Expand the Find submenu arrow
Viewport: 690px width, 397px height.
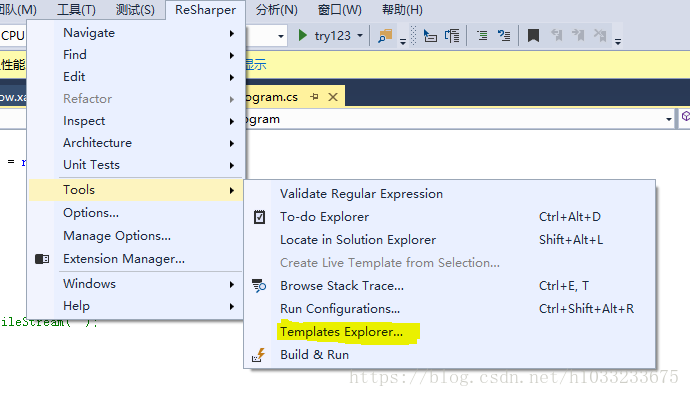tap(231, 55)
